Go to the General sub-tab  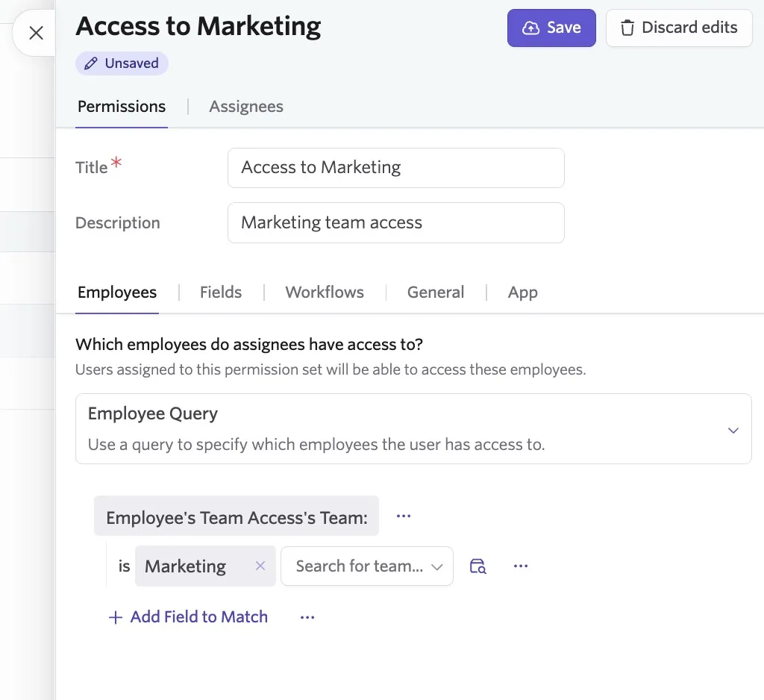pos(436,292)
